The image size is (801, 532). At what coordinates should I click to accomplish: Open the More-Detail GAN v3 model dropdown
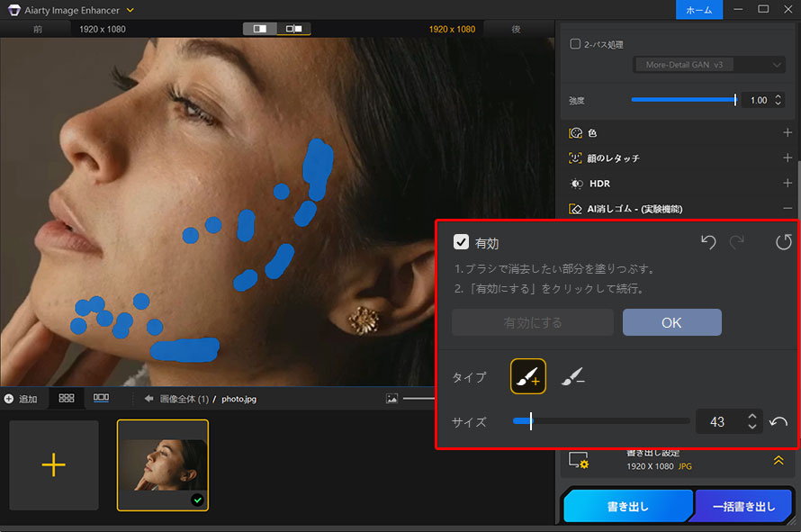708,64
